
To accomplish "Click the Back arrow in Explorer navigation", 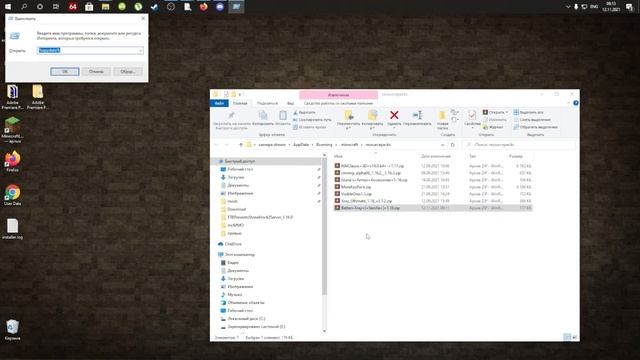I will (x=216, y=144).
